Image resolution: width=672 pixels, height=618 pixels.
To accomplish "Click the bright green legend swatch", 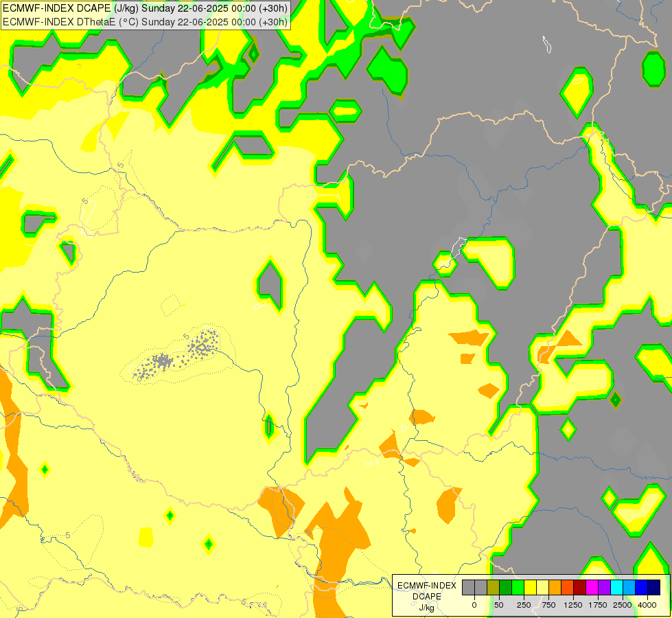I will [518, 587].
